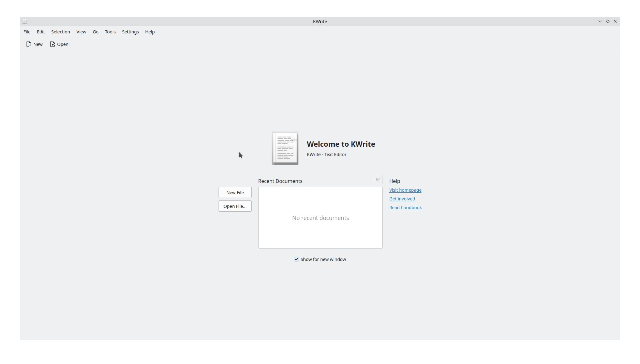Click the KWrite window icon in titlebar

coord(25,22)
